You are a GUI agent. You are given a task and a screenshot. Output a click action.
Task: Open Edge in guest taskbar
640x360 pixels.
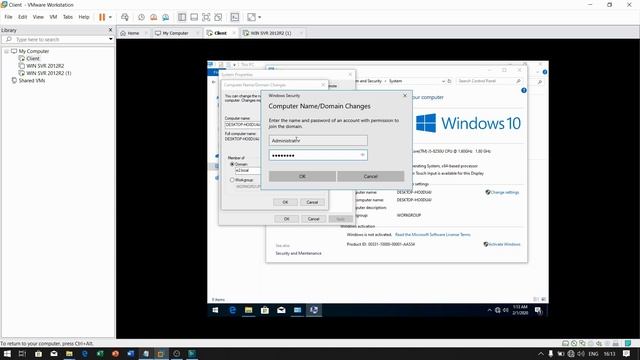click(232, 310)
